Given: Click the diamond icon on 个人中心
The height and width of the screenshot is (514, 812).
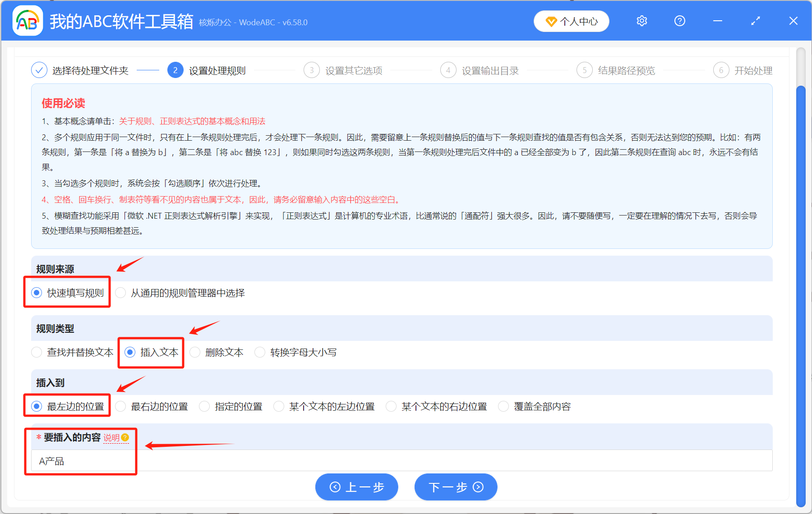Looking at the screenshot, I should tap(551, 21).
